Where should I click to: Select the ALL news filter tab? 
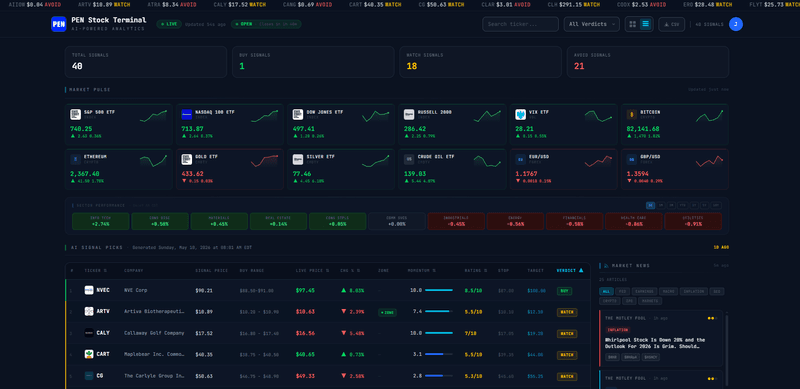click(x=606, y=291)
